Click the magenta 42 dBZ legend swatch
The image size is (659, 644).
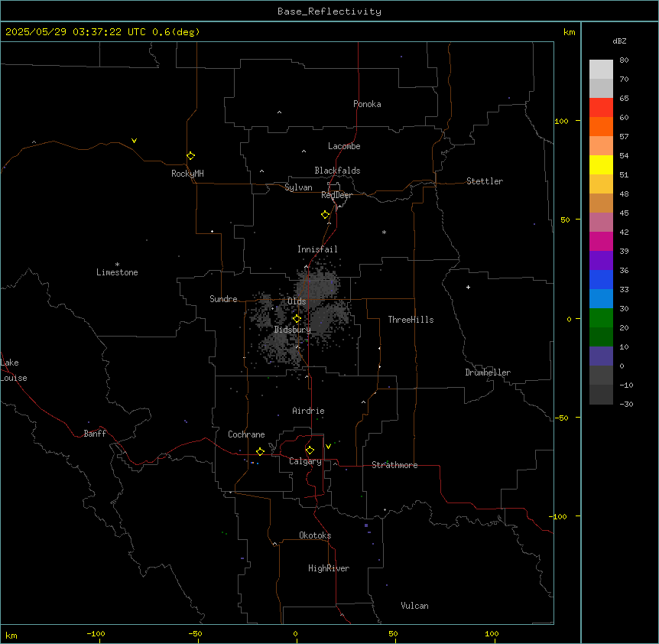pyautogui.click(x=601, y=241)
